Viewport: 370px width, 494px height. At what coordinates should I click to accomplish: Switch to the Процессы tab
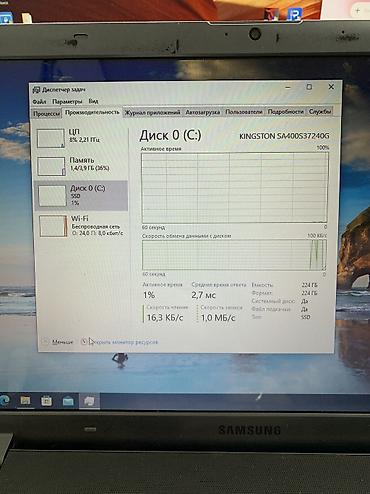(x=47, y=114)
